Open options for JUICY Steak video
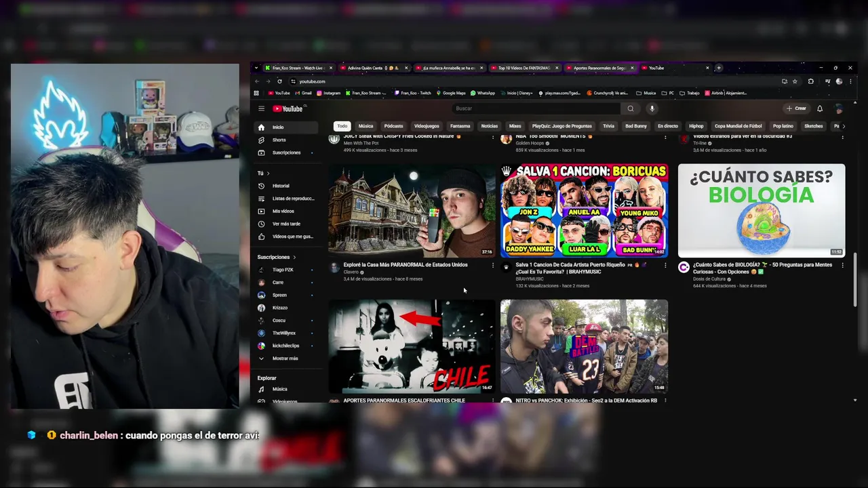The height and width of the screenshot is (488, 868). [x=493, y=136]
